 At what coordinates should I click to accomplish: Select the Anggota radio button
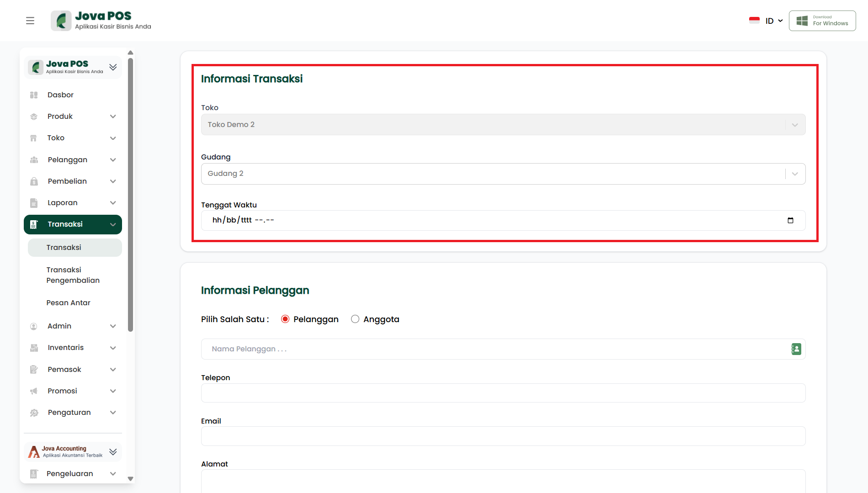(355, 319)
